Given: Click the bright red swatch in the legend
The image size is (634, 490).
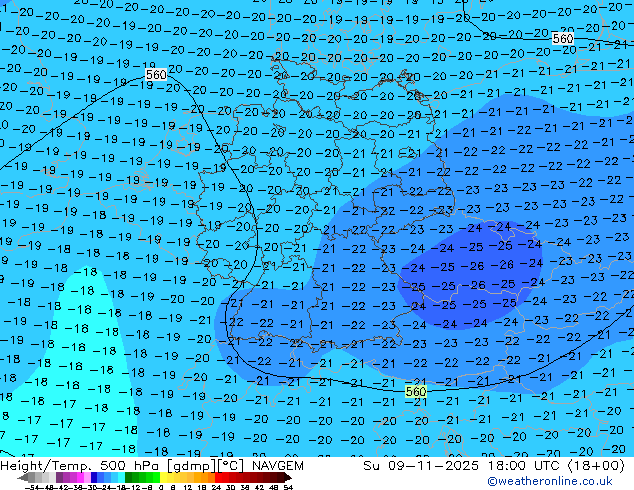Looking at the screenshot, I should pyautogui.click(x=218, y=477).
